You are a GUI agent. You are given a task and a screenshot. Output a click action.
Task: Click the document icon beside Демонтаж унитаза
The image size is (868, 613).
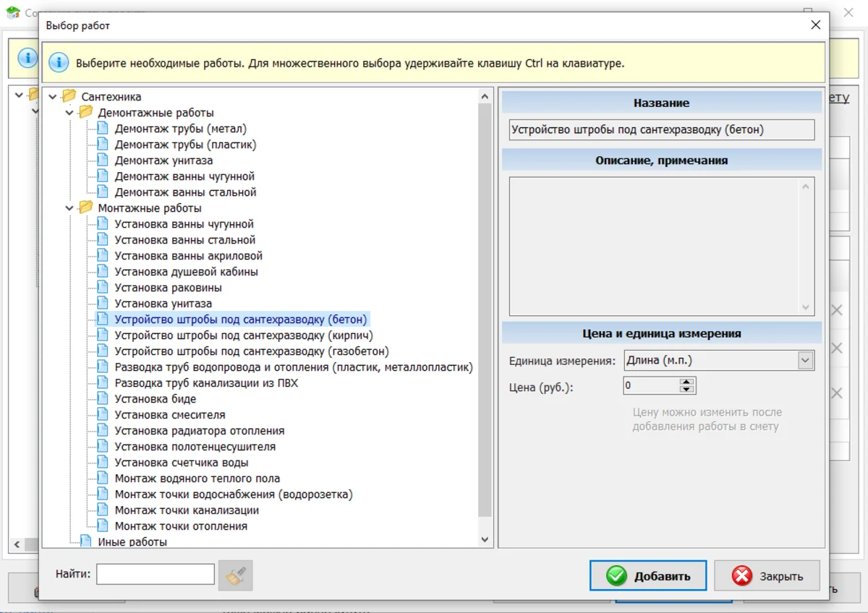103,160
